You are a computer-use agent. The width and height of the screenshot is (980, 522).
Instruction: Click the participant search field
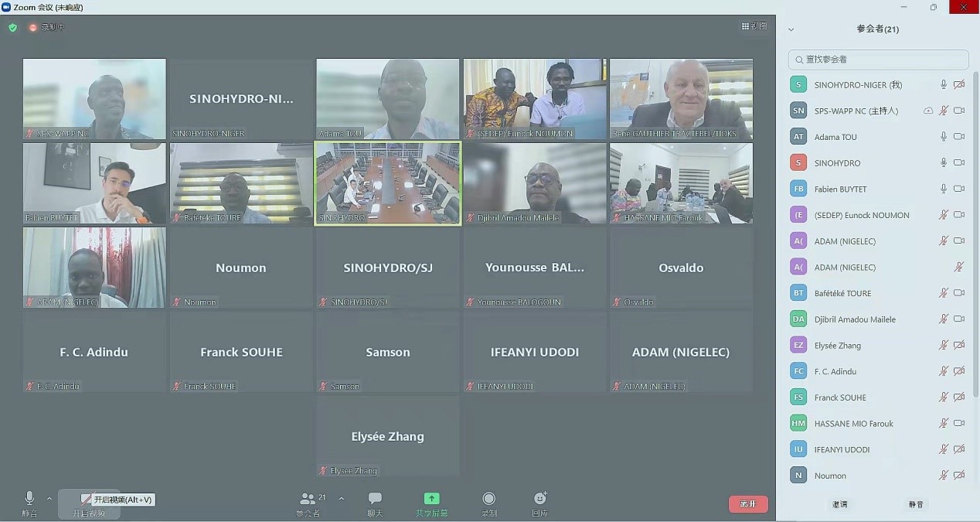[x=878, y=60]
